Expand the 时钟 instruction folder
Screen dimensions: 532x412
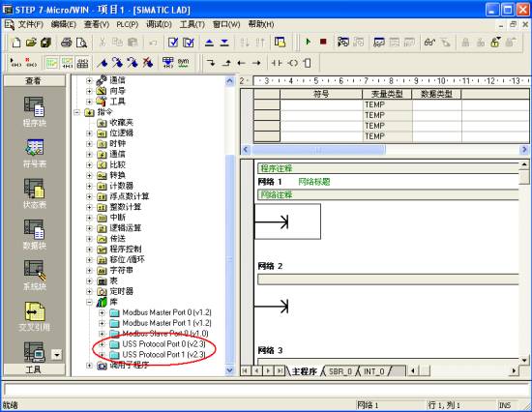(x=89, y=144)
